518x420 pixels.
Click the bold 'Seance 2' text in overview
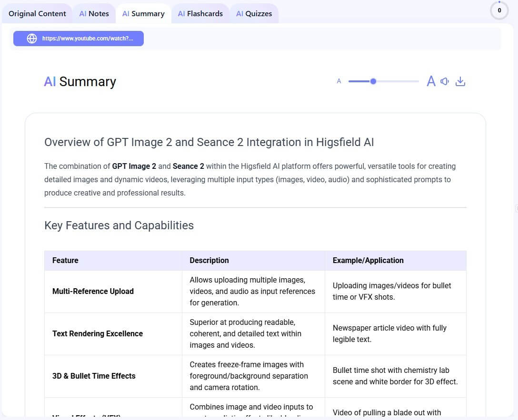189,166
